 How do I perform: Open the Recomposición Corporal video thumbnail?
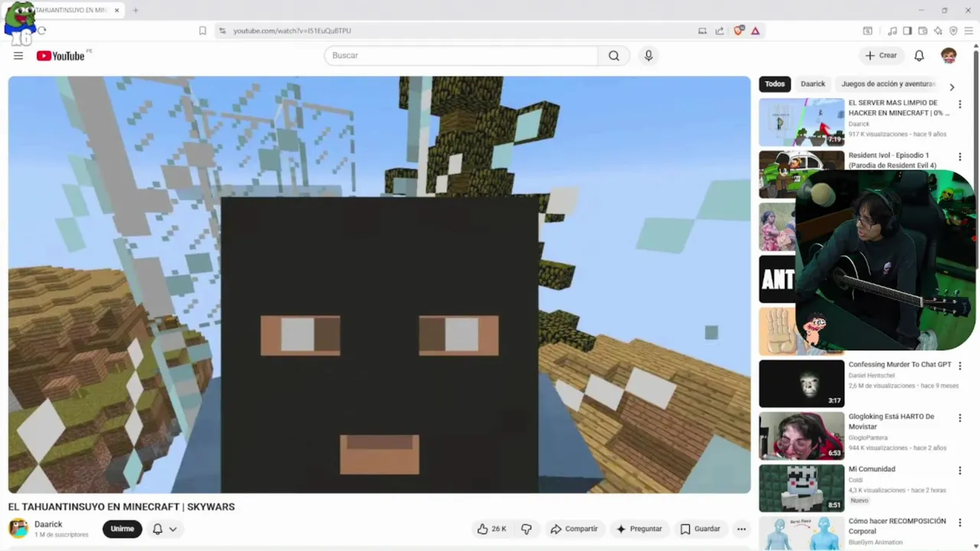coord(802,533)
